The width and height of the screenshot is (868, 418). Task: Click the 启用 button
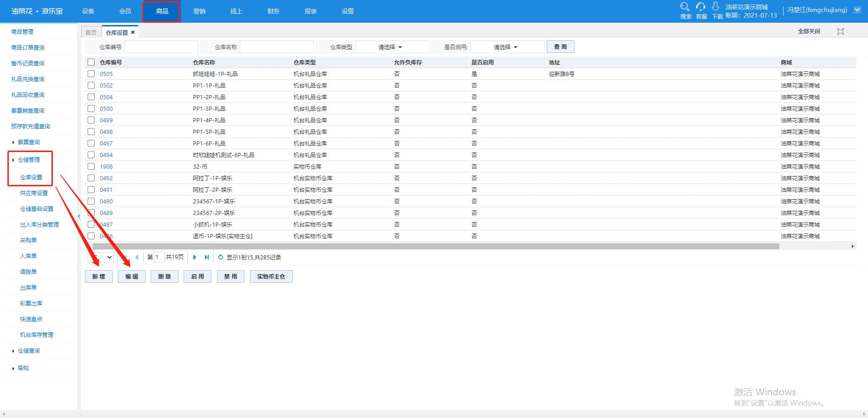click(x=198, y=277)
